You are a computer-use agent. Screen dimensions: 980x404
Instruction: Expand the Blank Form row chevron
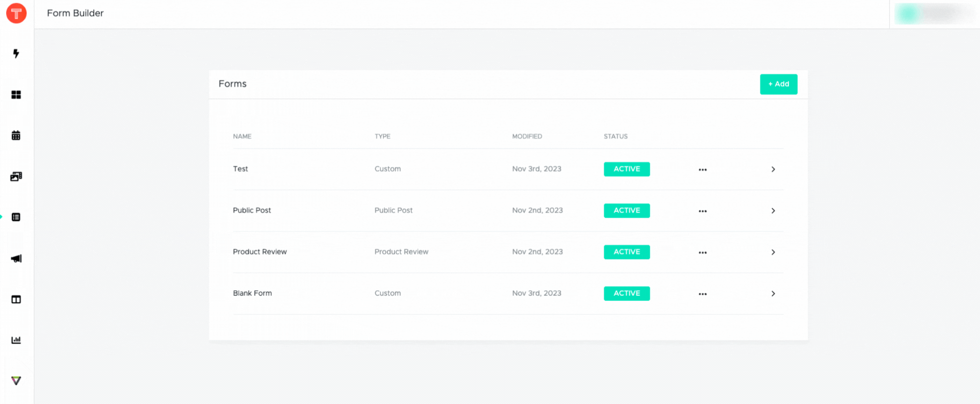773,293
